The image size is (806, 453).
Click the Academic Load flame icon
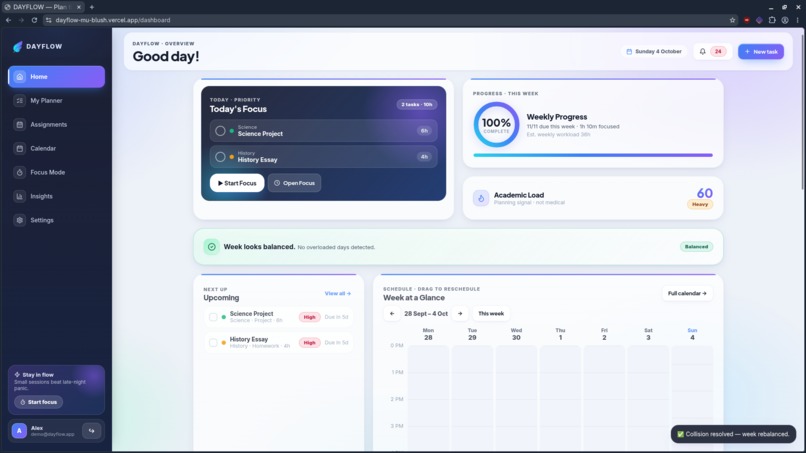[481, 198]
